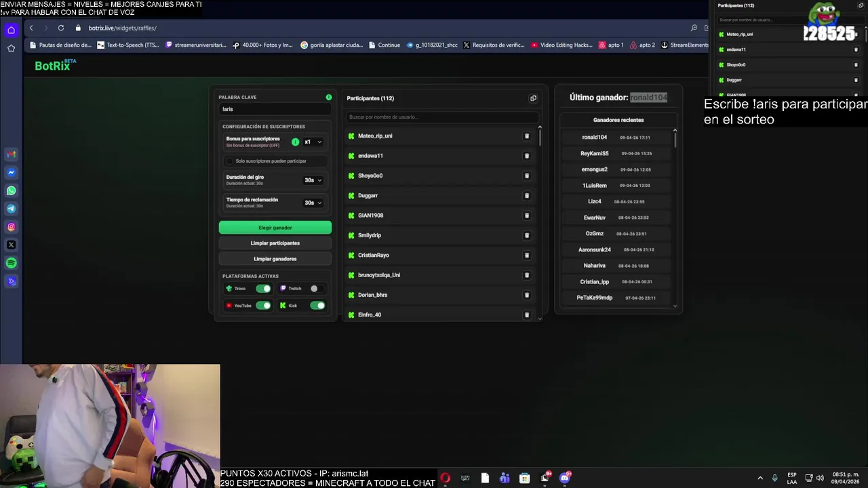Reload the botrix.live page

61,28
